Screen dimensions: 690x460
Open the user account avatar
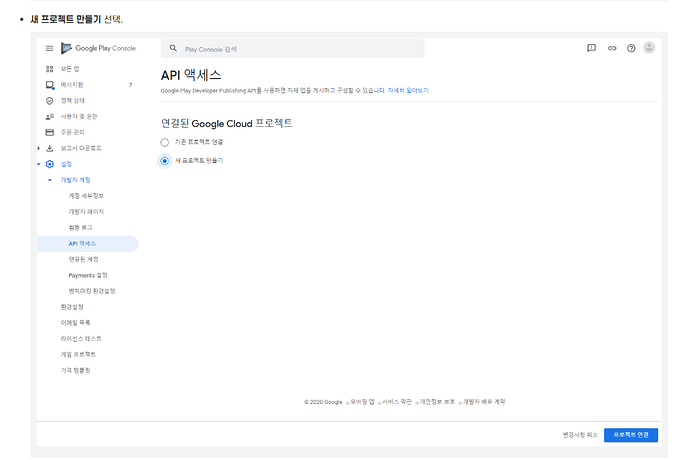point(649,48)
